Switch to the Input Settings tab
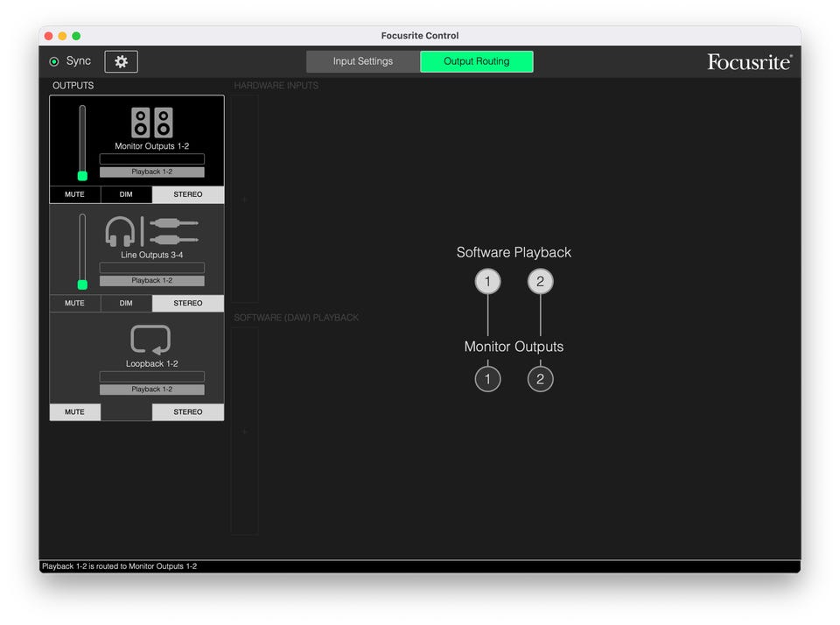840x625 pixels. (x=362, y=61)
